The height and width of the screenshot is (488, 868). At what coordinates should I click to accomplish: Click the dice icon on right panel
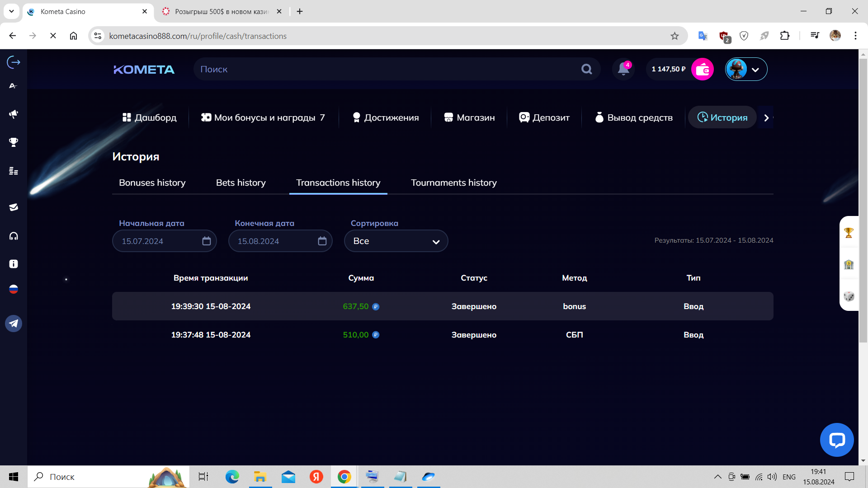849,296
